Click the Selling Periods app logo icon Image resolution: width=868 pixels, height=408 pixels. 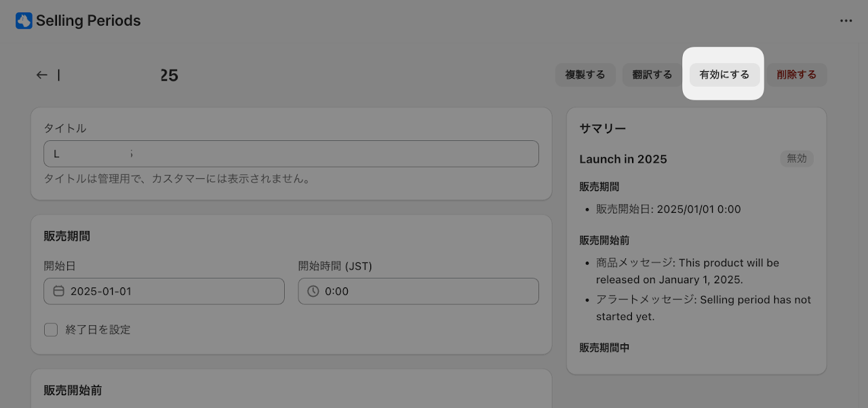tap(24, 21)
